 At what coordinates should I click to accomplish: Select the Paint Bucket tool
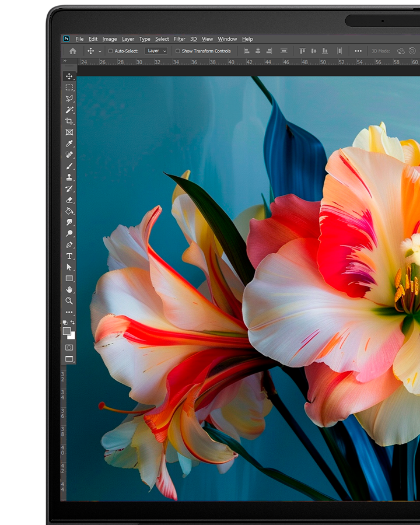tap(69, 211)
